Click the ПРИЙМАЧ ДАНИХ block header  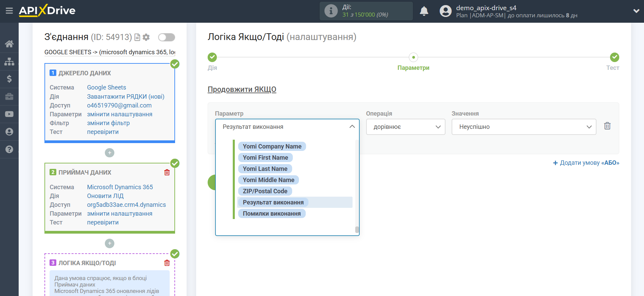[85, 173]
